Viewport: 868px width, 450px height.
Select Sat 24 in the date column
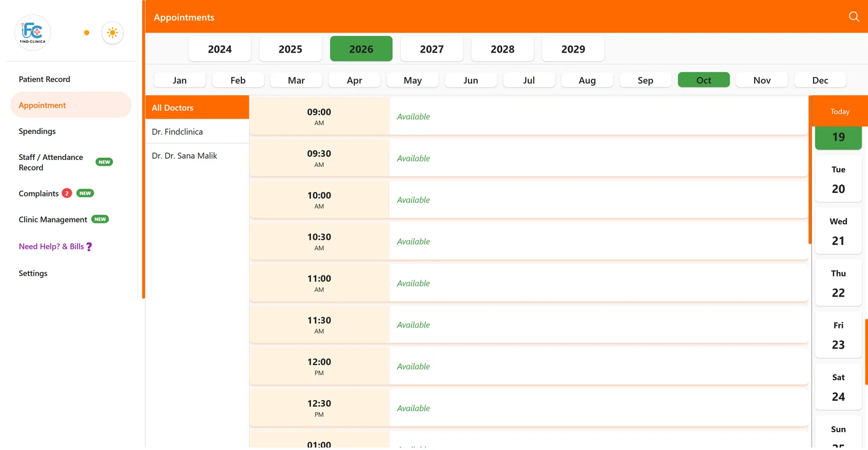838,387
